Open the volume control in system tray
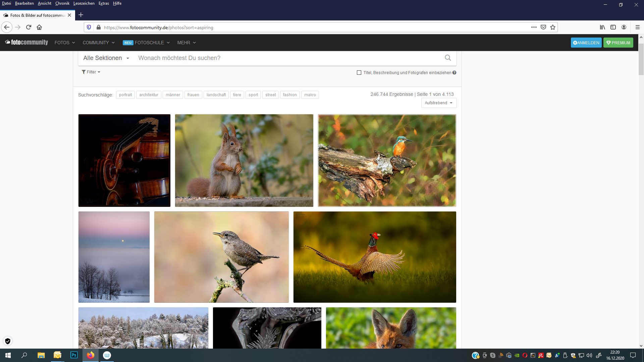This screenshot has height=362, width=644. (589, 355)
